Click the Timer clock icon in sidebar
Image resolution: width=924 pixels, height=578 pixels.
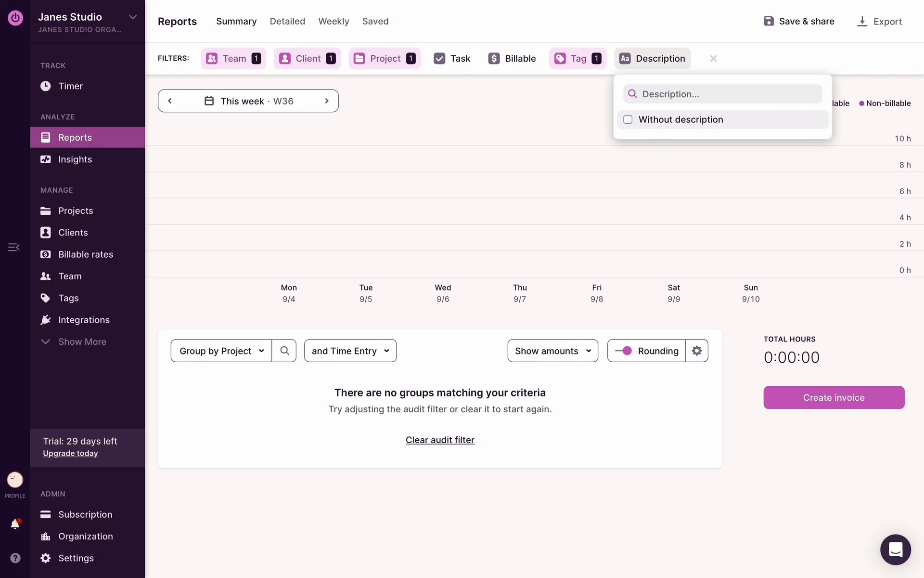coord(45,86)
